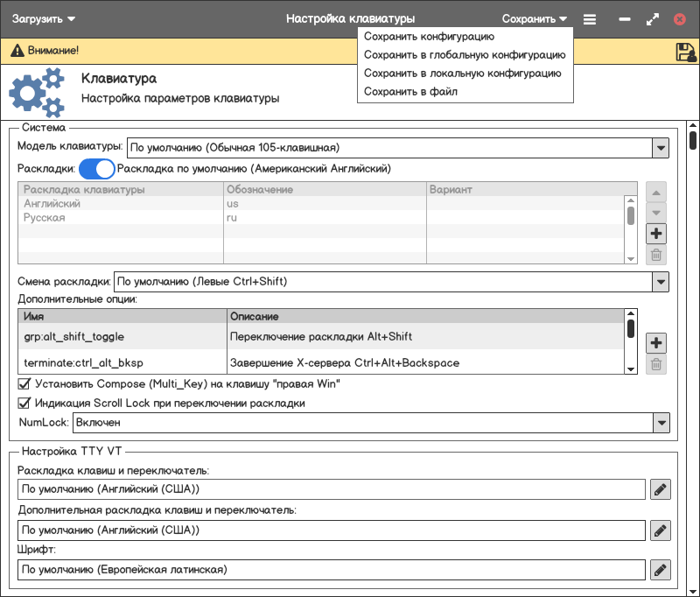Open the 'Загрузить' menu
The image size is (700, 597).
44,18
